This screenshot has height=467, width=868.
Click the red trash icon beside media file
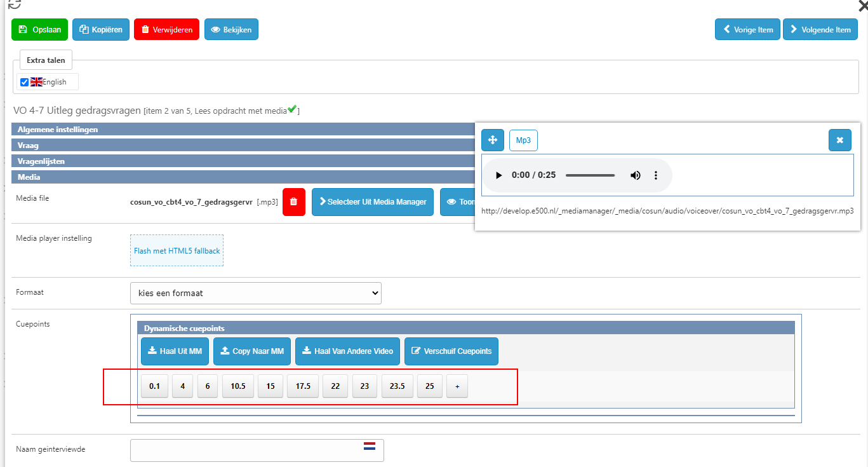(x=293, y=202)
